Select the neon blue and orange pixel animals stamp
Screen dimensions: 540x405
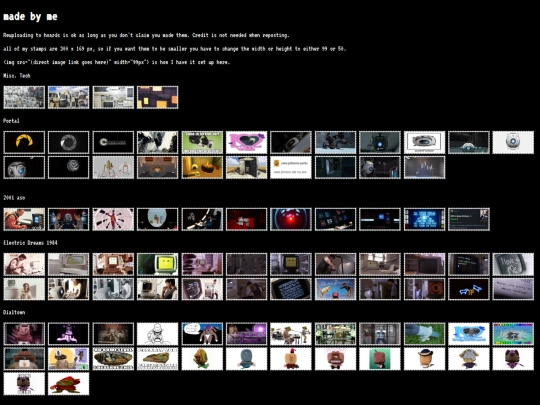click(x=469, y=289)
